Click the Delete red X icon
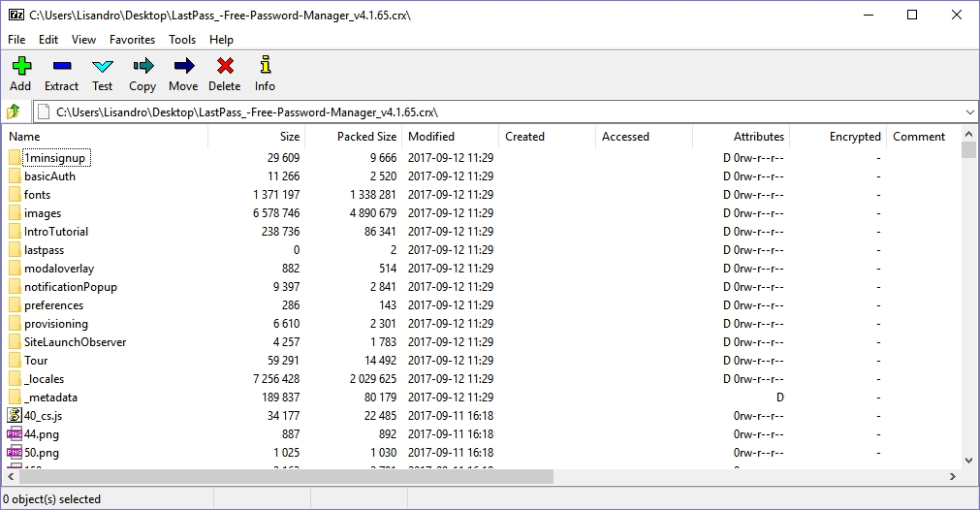Viewport: 980px width, 510px height. (225, 66)
